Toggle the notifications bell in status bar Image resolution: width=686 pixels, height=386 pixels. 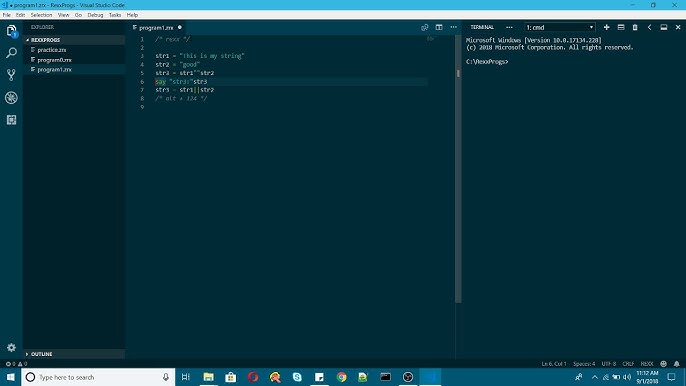tap(677, 364)
